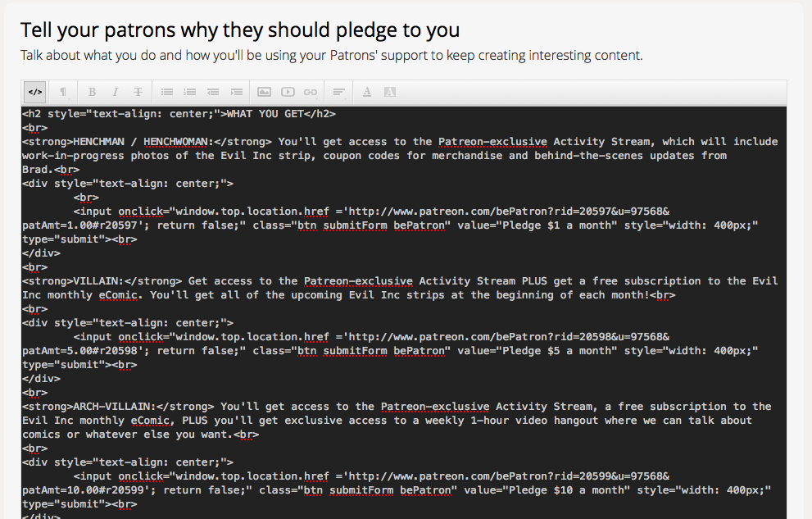812x519 pixels.
Task: Expand the text alignment dropdown
Action: coord(338,92)
